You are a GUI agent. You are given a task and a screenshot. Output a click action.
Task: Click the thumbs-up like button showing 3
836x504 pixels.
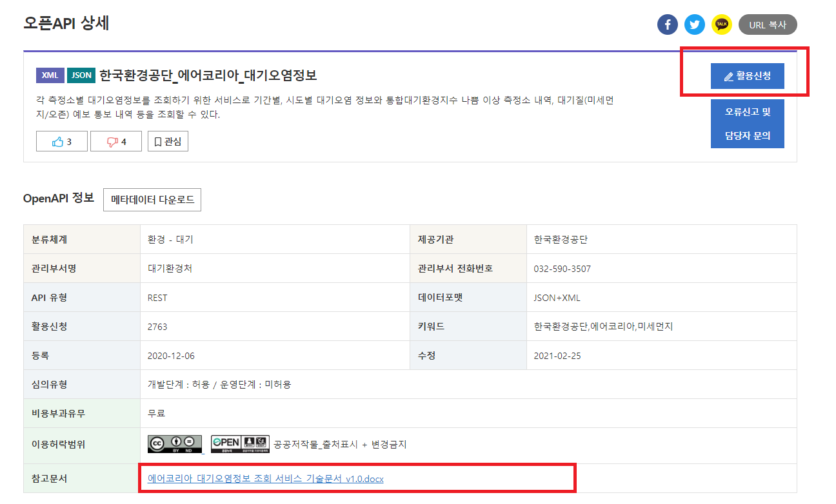[62, 142]
